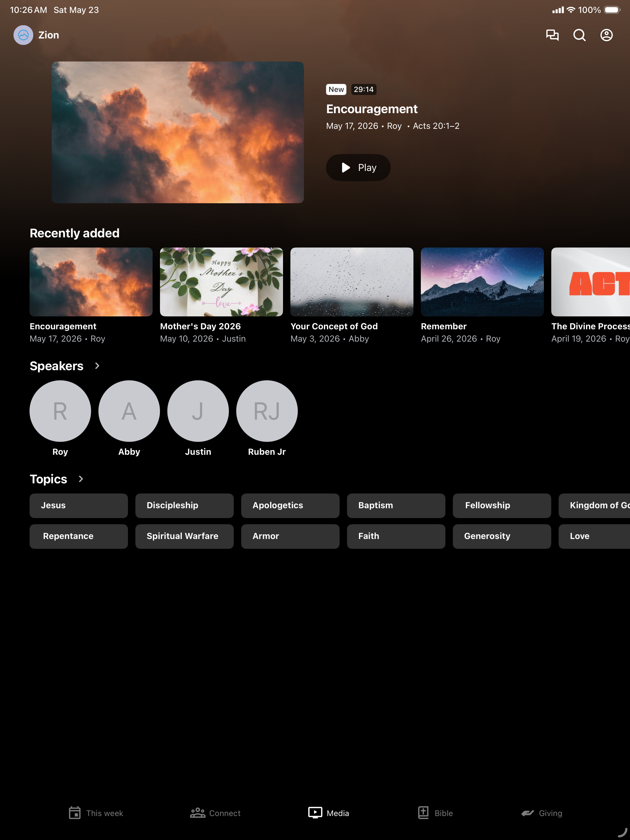The height and width of the screenshot is (840, 630).
Task: Choose the Fellowship topic
Action: click(501, 505)
